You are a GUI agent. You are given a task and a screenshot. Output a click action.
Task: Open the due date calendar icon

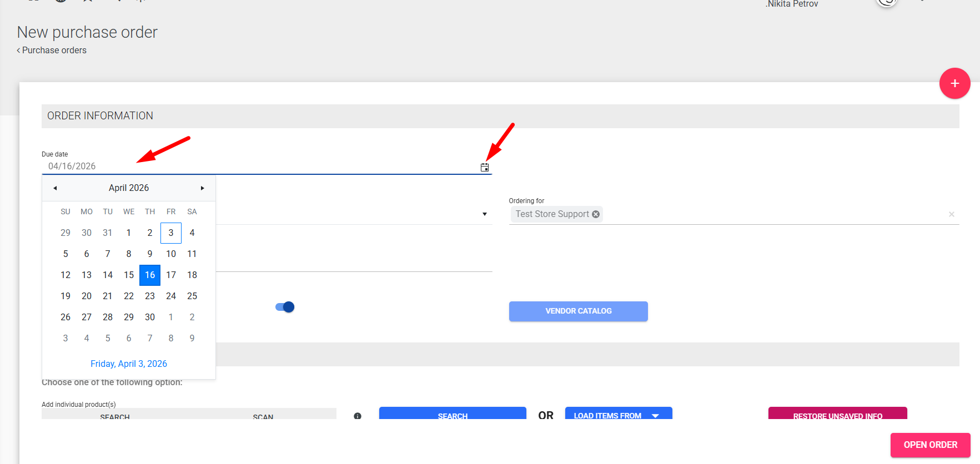tap(485, 167)
